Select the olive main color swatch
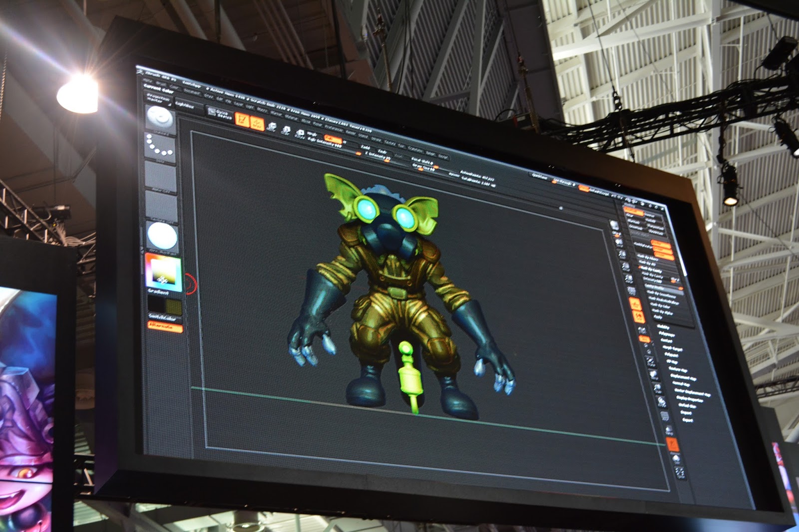Screen dimensions: 799x532 [173, 307]
